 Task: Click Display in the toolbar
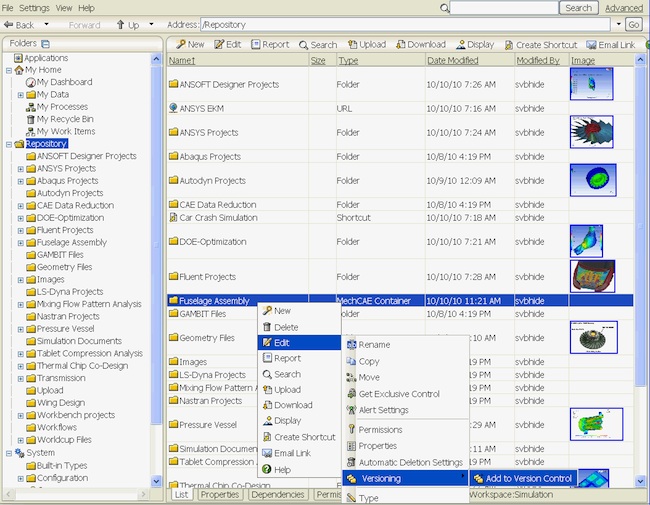(475, 44)
